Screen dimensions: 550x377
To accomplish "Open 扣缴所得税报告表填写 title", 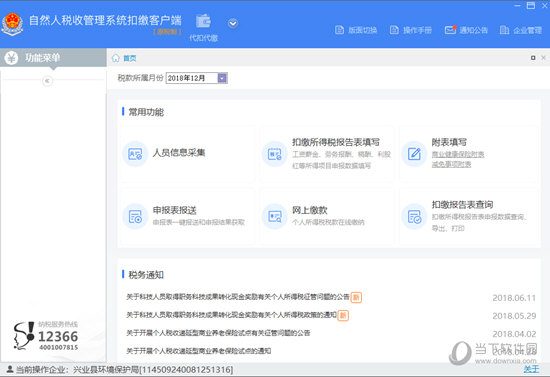I will [336, 142].
